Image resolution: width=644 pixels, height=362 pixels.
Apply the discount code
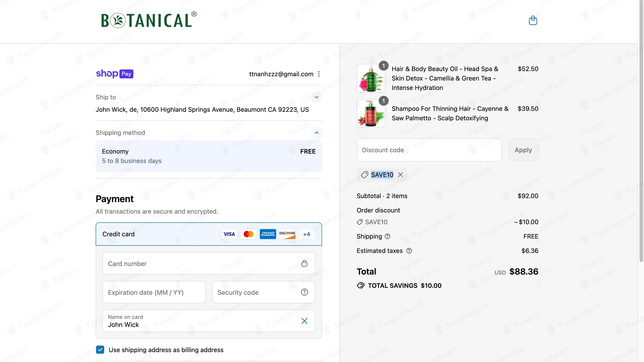pos(523,150)
